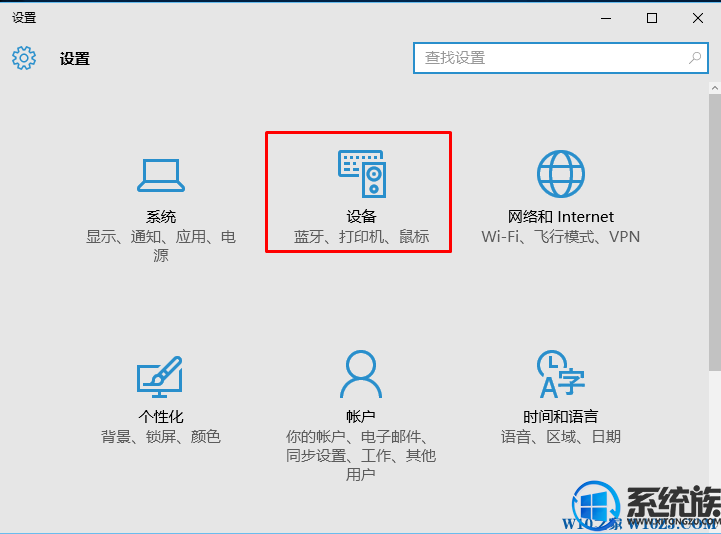Click the description 显示、通知、应用、电源
This screenshot has height=534, width=721.
[x=161, y=246]
